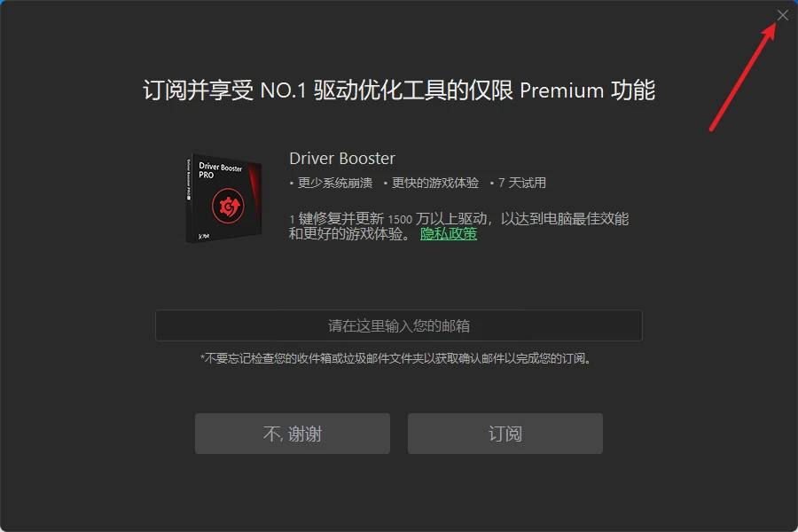Focus the email address input field
Image resolution: width=798 pixels, height=532 pixels.
[398, 325]
